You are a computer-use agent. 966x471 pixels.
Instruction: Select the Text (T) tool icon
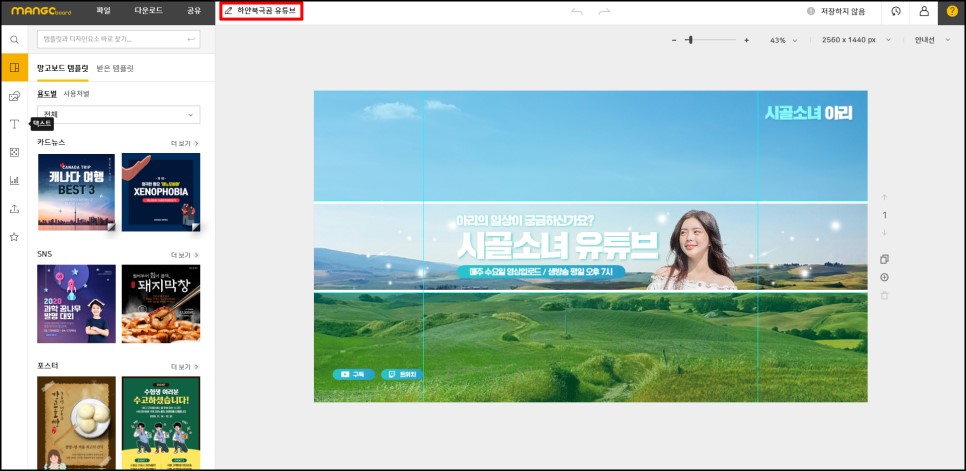(14, 124)
